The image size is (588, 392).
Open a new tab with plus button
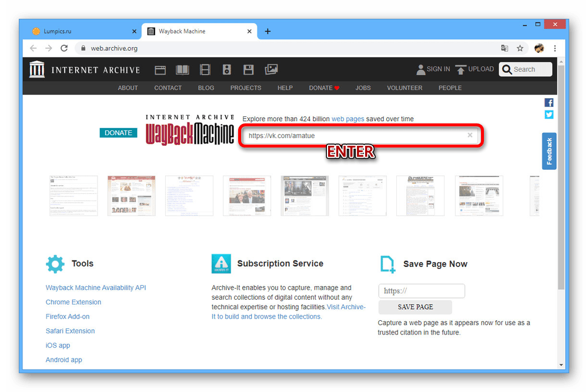point(268,32)
